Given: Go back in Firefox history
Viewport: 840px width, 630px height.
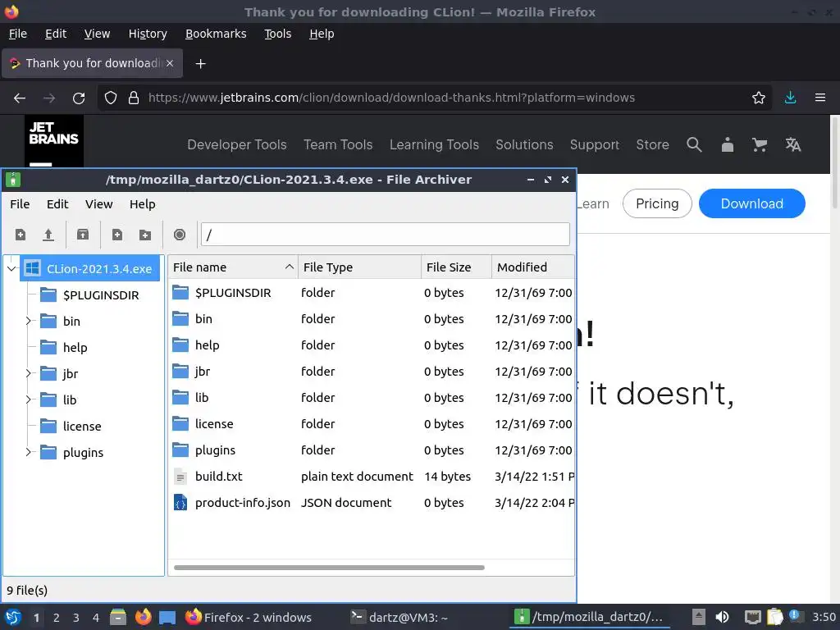Looking at the screenshot, I should (x=20, y=98).
